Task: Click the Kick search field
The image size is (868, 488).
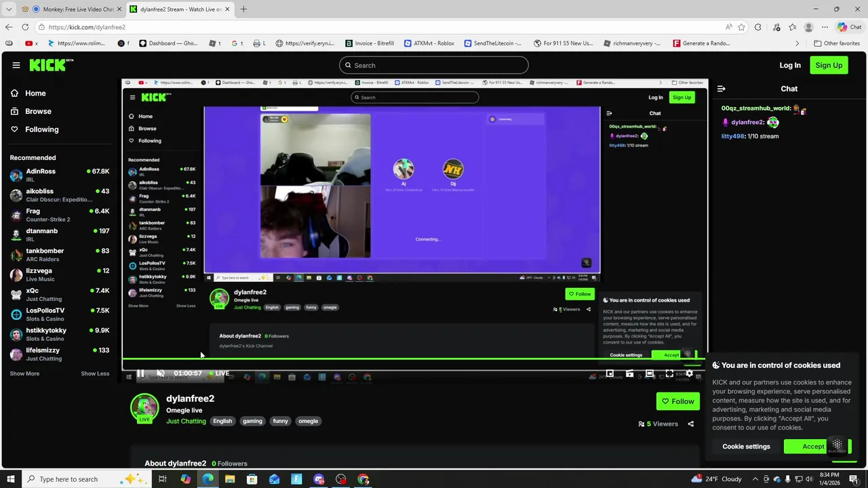Action: [434, 65]
